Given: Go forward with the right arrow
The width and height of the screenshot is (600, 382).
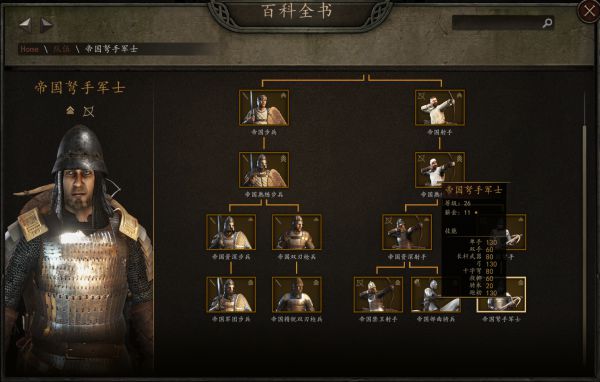Looking at the screenshot, I should pyautogui.click(x=46, y=25).
